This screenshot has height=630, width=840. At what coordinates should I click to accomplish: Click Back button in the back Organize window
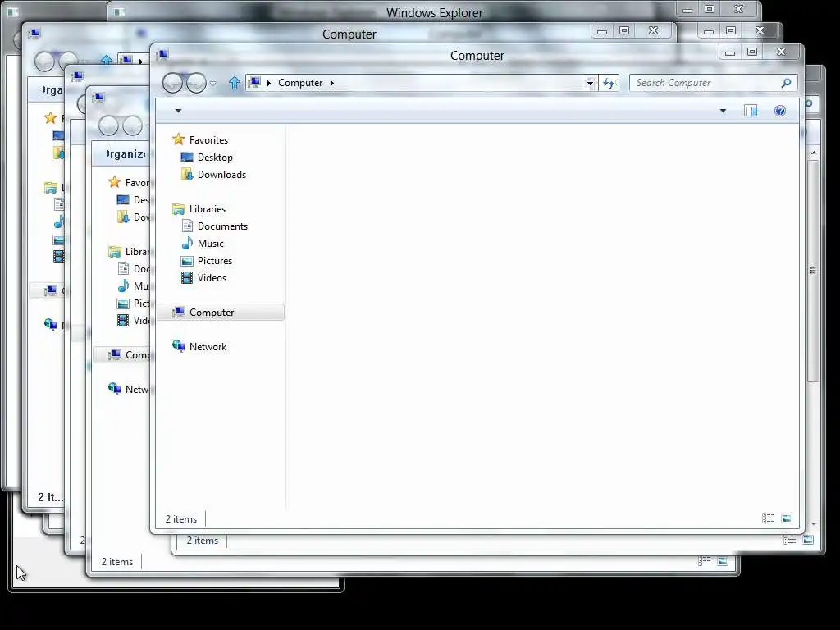109,126
